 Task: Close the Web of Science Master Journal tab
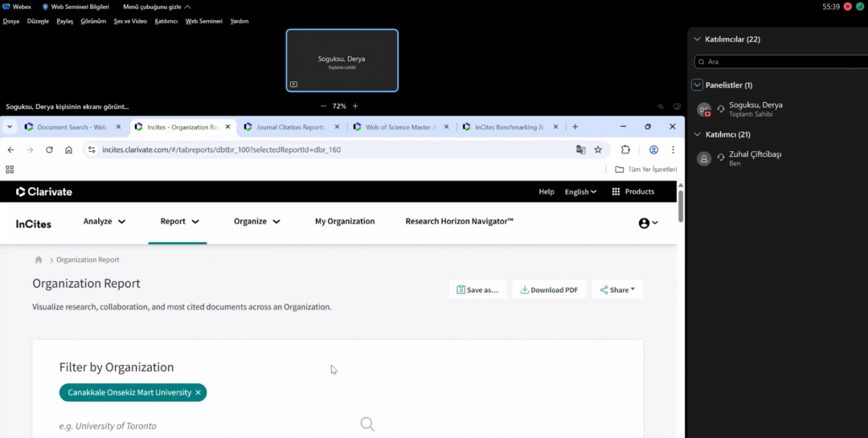(447, 126)
